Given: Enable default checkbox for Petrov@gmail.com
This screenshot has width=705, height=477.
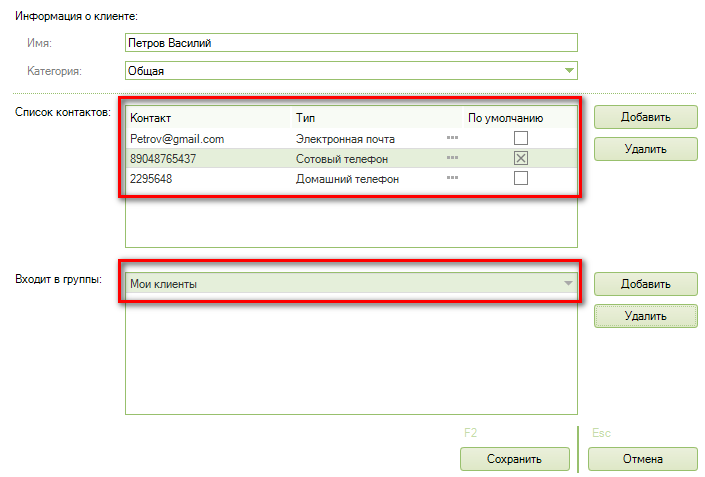Looking at the screenshot, I should pyautogui.click(x=520, y=139).
